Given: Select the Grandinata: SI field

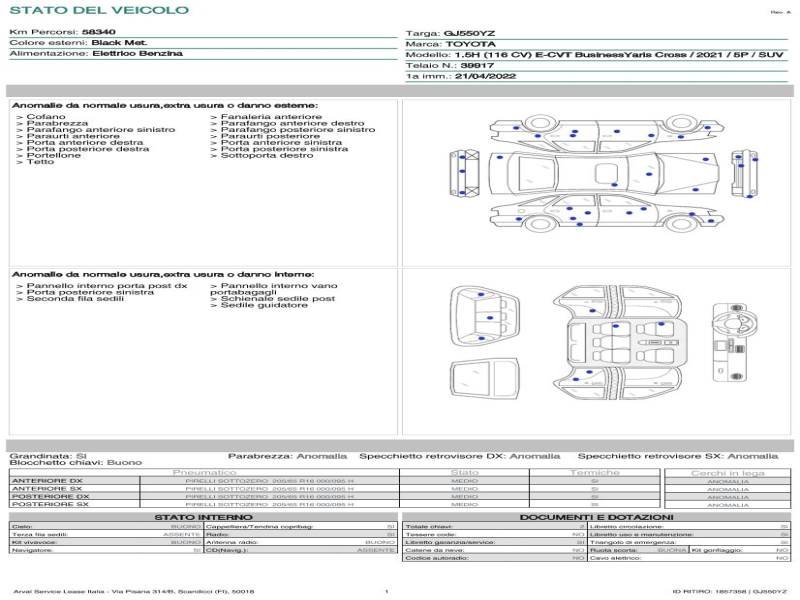Looking at the screenshot, I should pos(48,456).
